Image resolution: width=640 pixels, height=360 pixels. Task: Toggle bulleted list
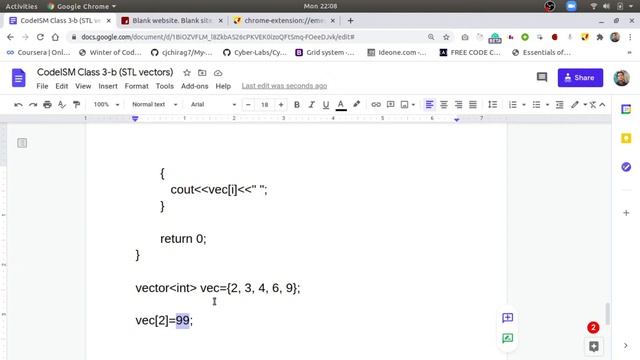536,105
